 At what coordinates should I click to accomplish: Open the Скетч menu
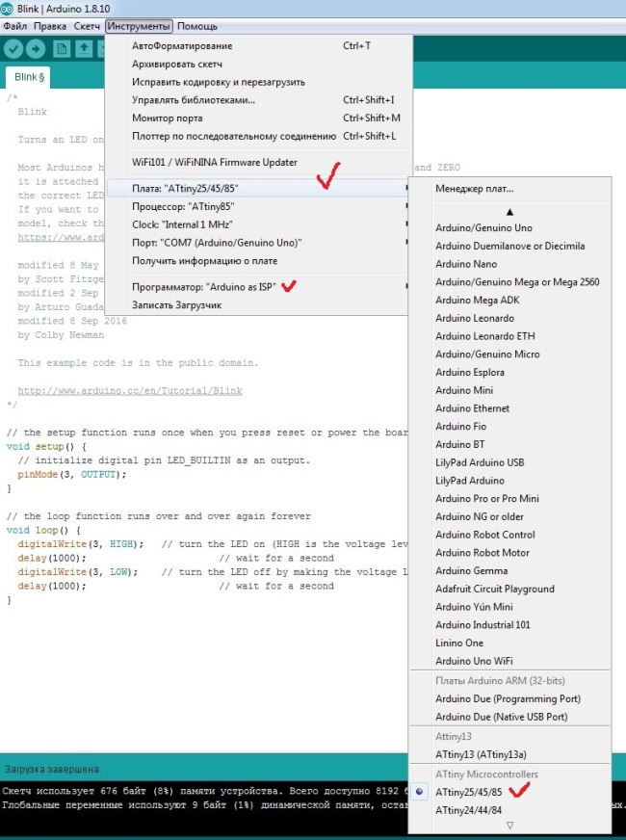pyautogui.click(x=87, y=26)
